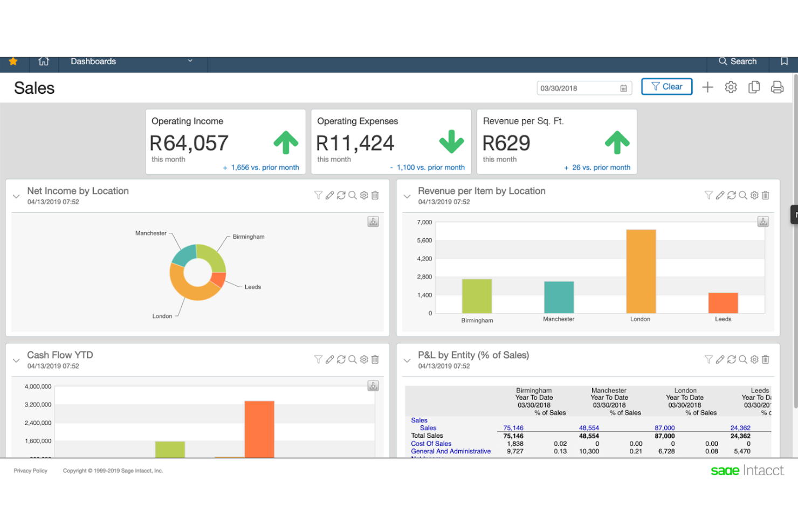Delete the Cash Flow YTD component

coord(375,359)
